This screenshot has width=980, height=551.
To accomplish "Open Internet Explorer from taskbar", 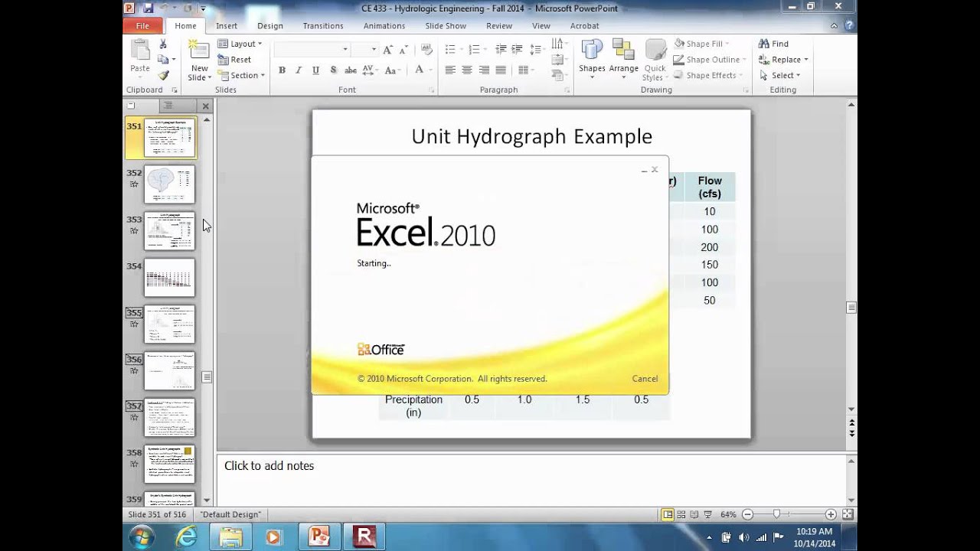I will click(187, 537).
